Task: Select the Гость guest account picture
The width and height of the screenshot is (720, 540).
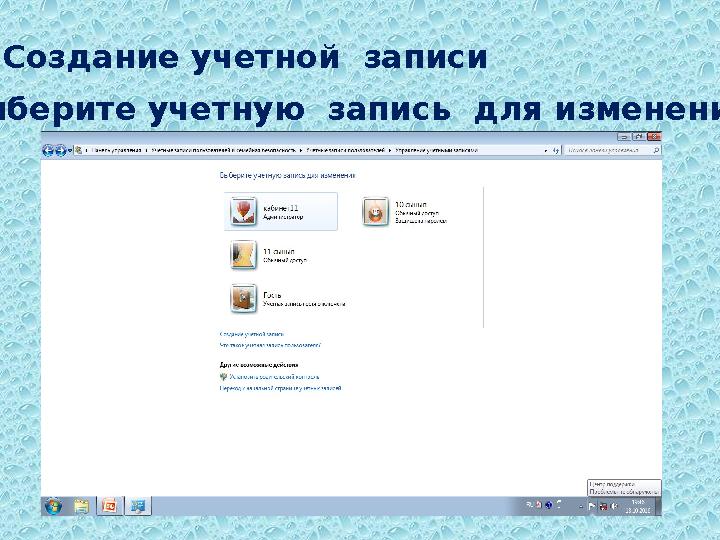Action: tap(243, 298)
